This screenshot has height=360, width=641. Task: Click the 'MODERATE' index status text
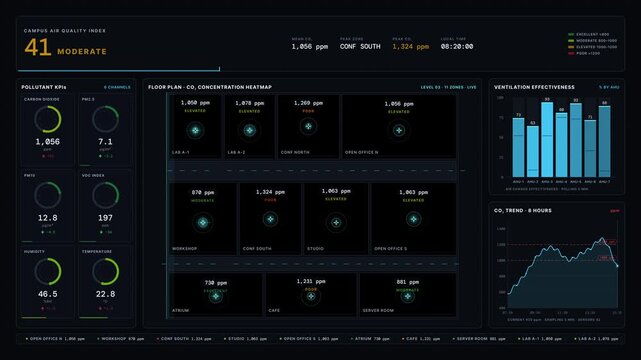pyautogui.click(x=82, y=51)
